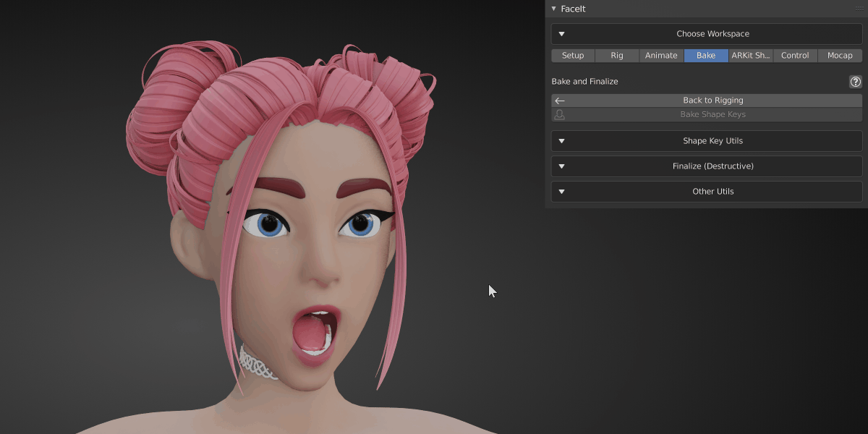Select the Bake workspace tab
Image resolution: width=868 pixels, height=434 pixels.
[x=706, y=56]
